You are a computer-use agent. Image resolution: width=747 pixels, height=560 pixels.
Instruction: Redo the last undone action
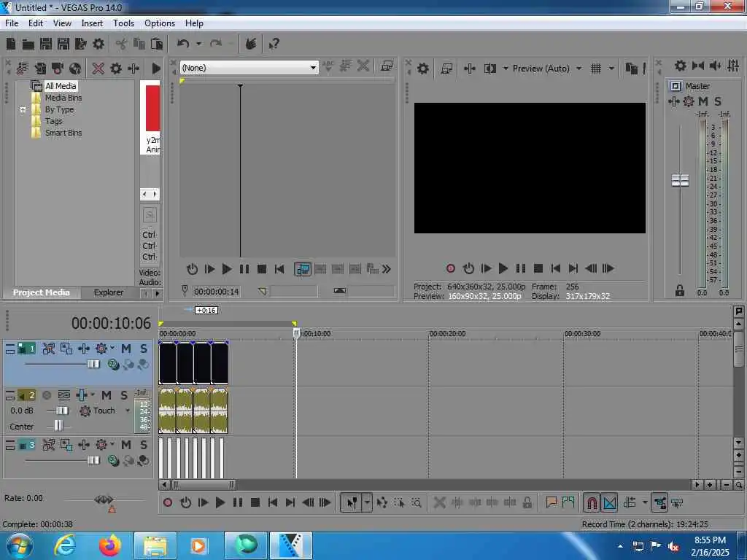pyautogui.click(x=216, y=44)
